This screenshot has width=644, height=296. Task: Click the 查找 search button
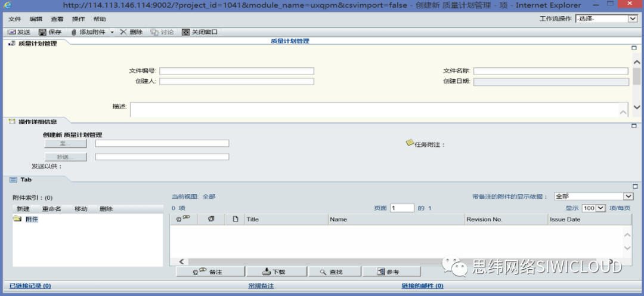[x=335, y=272]
